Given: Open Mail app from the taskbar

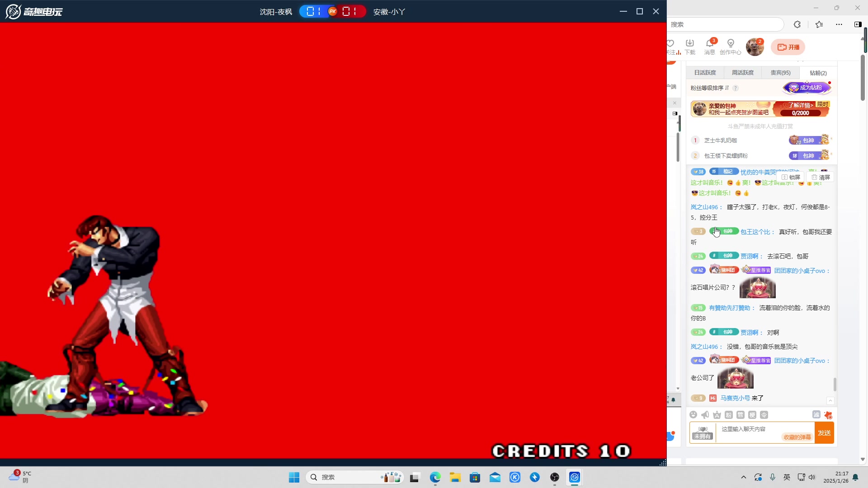Looking at the screenshot, I should coord(495,477).
